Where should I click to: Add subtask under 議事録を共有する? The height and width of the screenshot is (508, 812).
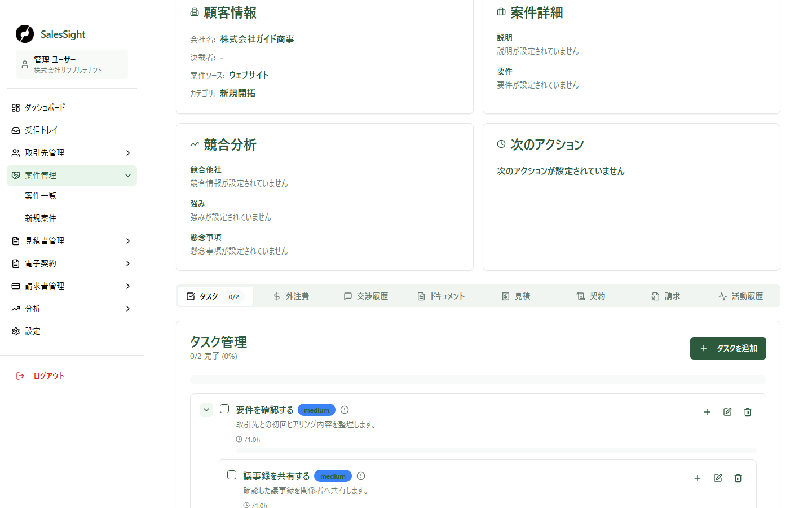698,478
